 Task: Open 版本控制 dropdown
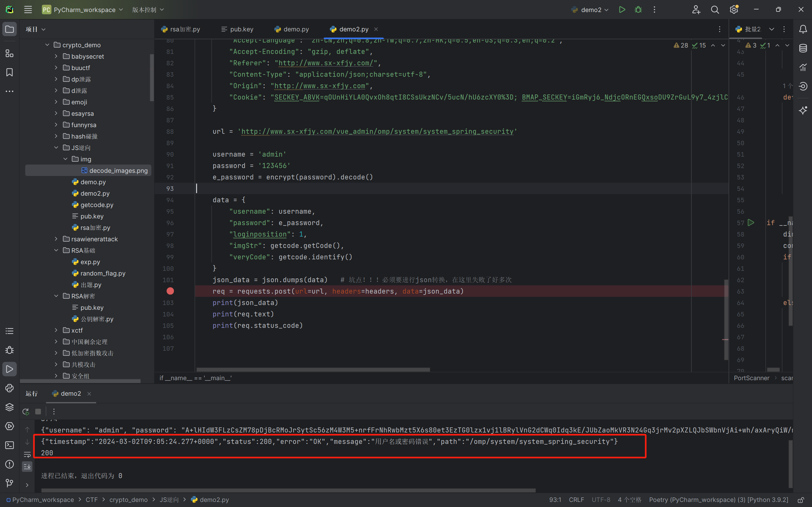coord(148,10)
